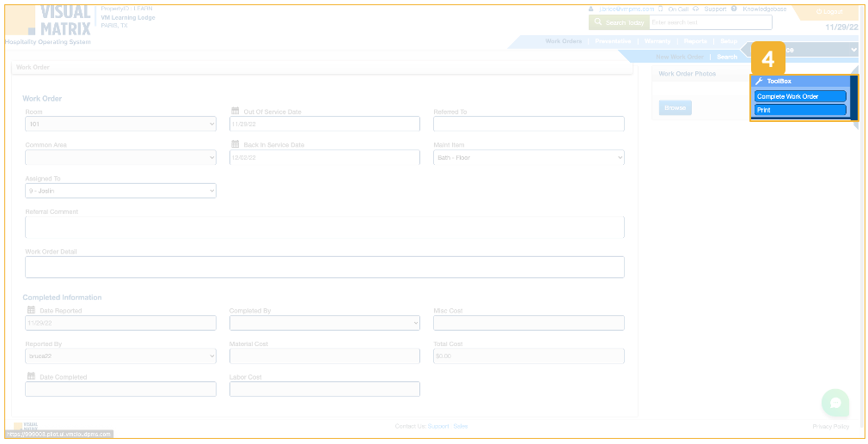Click the Back In Service Date calendar icon
868x444 pixels.
[235, 144]
